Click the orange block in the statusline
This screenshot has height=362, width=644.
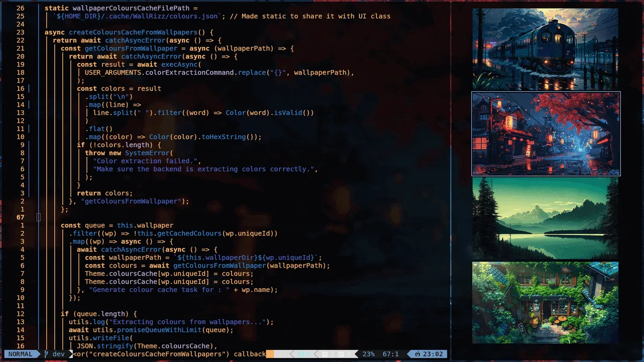tap(270, 354)
